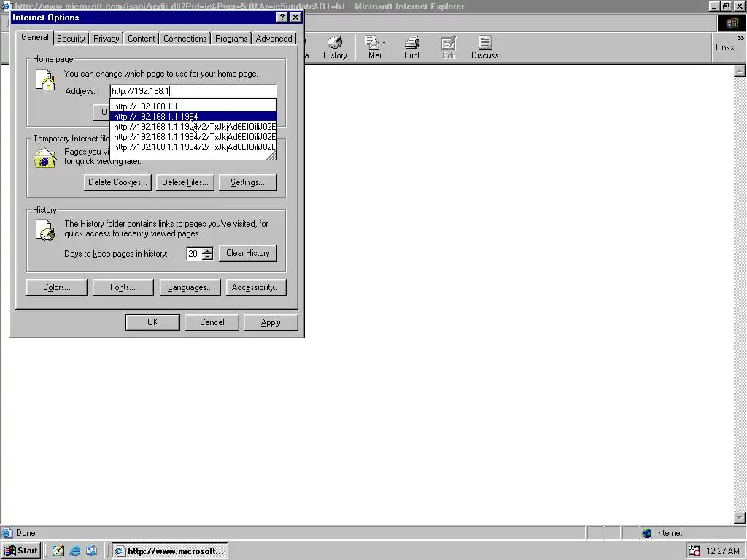This screenshot has width=747, height=560.
Task: Click the Print toolbar icon
Action: click(x=411, y=47)
